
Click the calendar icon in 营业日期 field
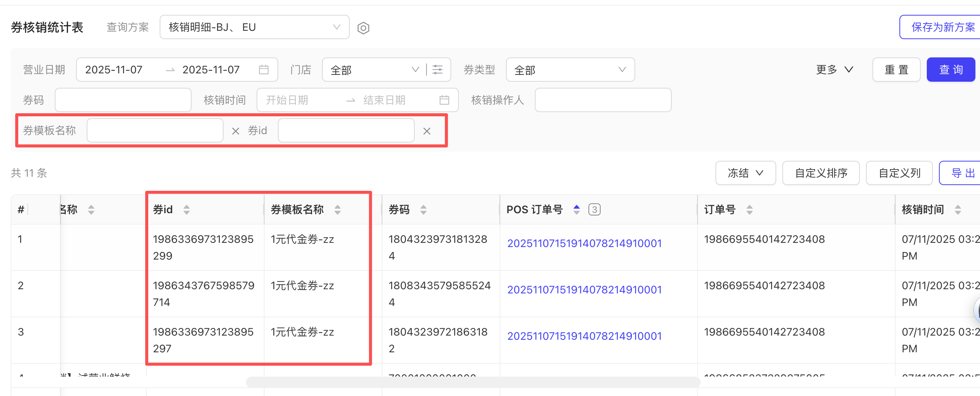263,70
